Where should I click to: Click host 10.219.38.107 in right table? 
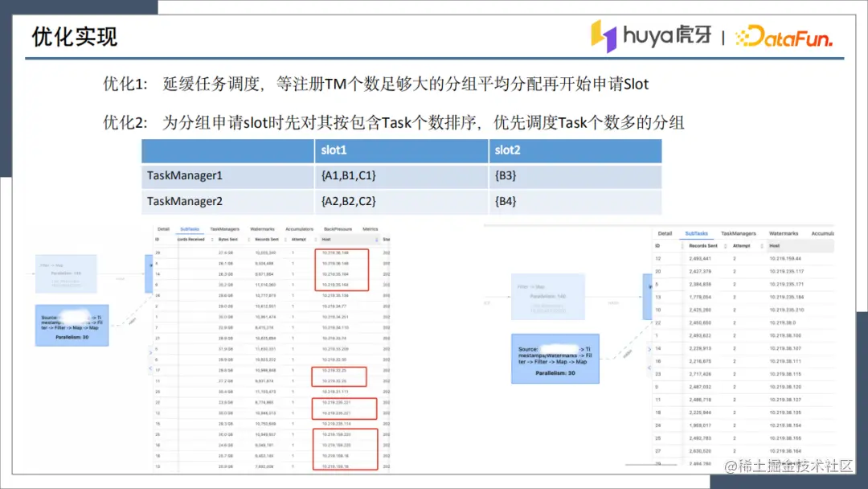tap(785, 348)
